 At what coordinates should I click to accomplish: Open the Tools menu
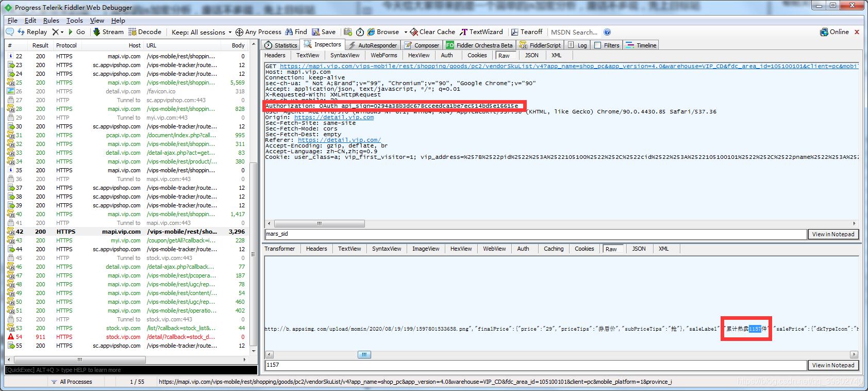pyautogui.click(x=74, y=21)
